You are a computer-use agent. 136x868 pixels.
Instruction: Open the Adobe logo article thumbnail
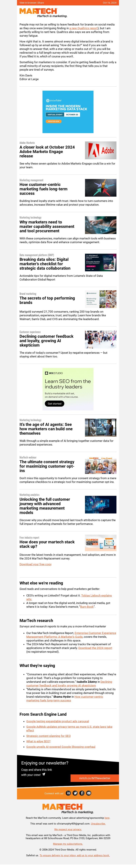(101, 150)
